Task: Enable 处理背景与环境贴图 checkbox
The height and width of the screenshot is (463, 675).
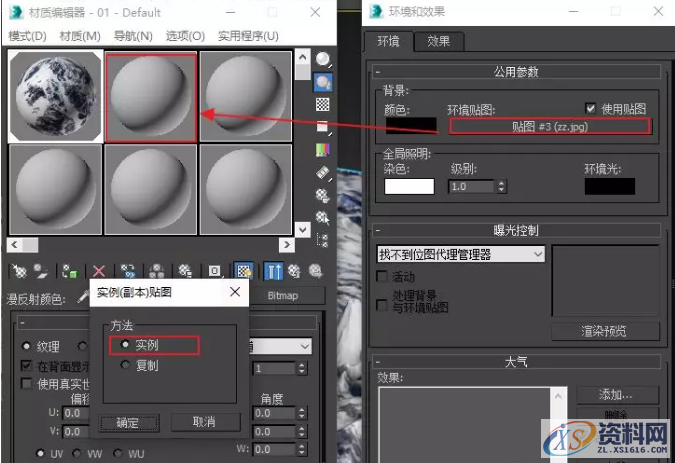Action: pos(381,305)
